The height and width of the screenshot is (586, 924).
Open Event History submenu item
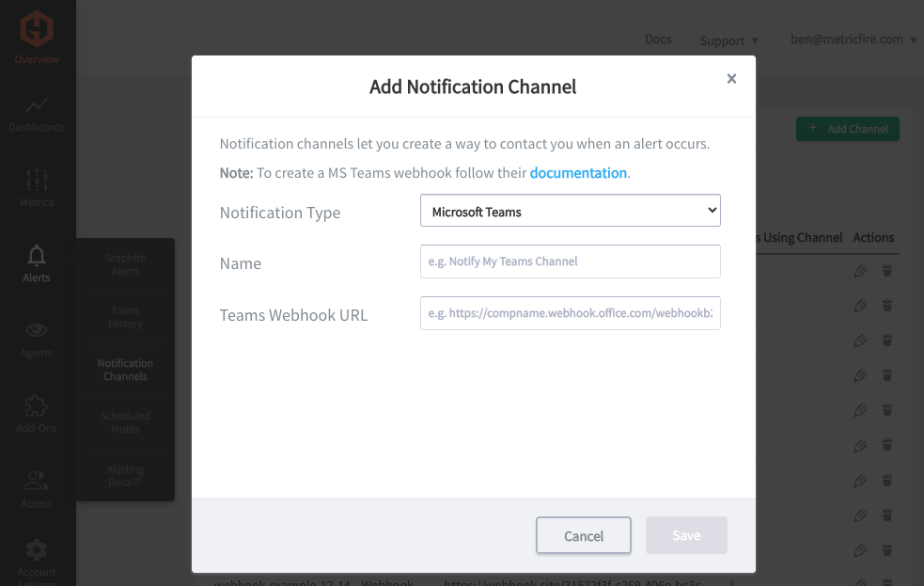coord(126,317)
